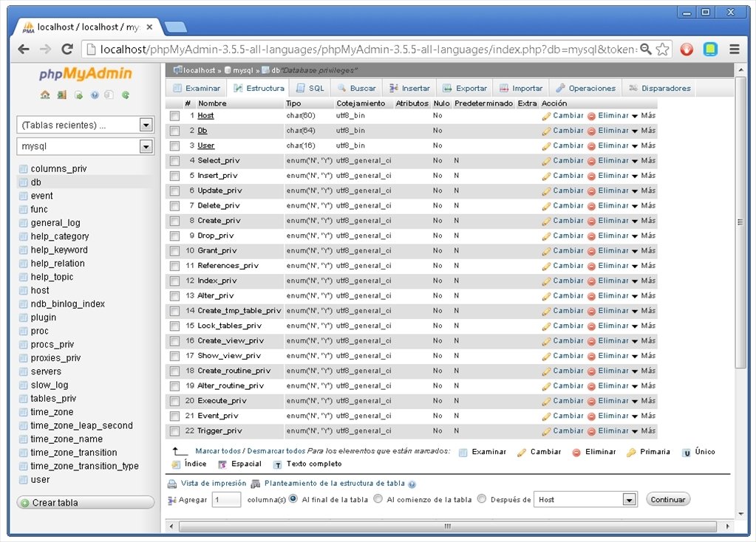Click the pencil Cambiar icon for Host row

coord(546,116)
